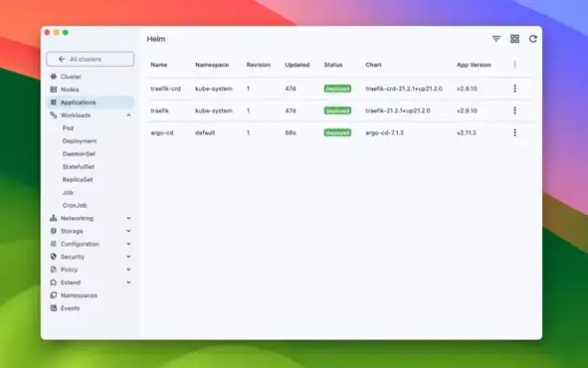Click the 58s updated value
The height and width of the screenshot is (368, 588).
point(290,132)
